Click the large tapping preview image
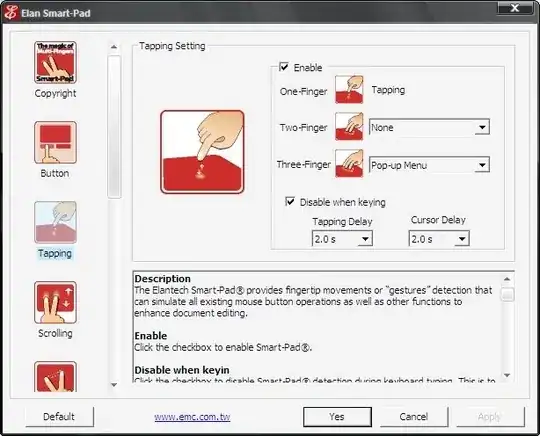The width and height of the screenshot is (540, 436). coord(202,152)
